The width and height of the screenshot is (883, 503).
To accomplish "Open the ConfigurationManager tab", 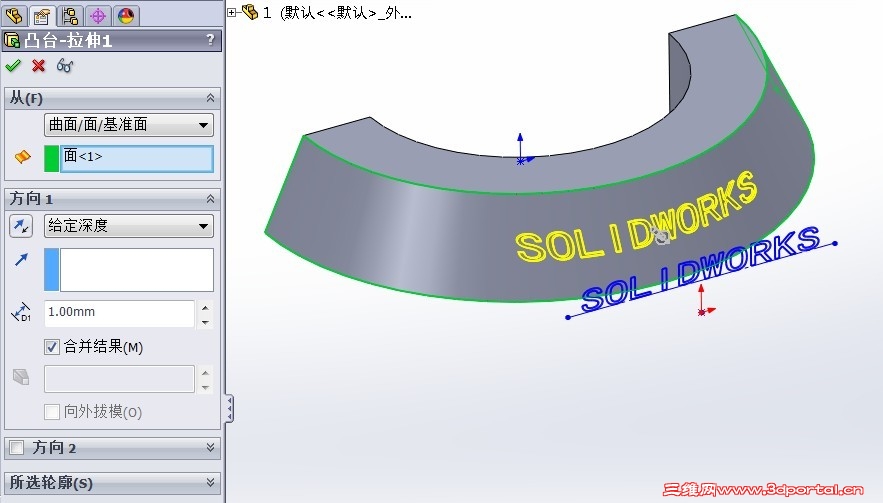I will pyautogui.click(x=70, y=16).
